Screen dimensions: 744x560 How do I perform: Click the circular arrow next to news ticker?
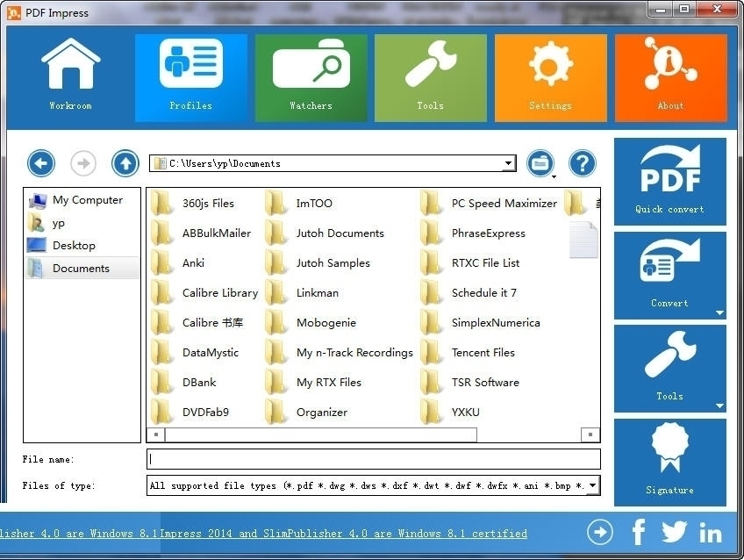coord(600,532)
